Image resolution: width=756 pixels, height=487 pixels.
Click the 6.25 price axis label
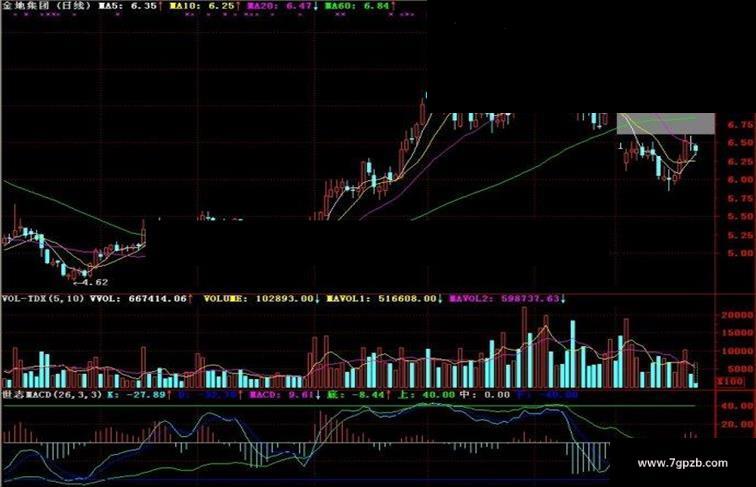(741, 162)
